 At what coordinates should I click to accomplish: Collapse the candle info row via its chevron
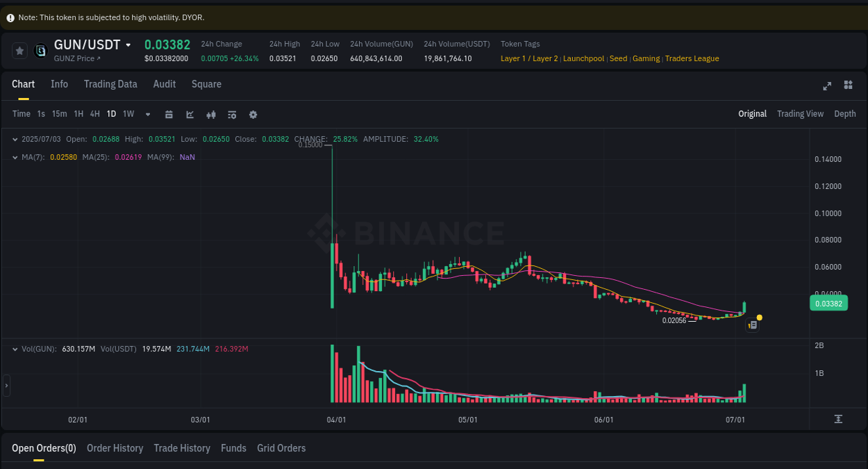tap(15, 139)
